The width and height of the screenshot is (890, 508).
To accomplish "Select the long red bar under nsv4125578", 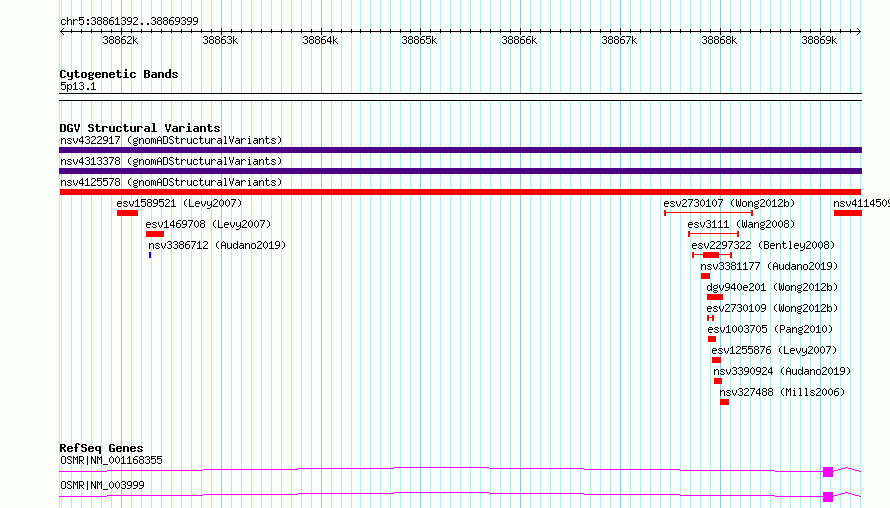I will click(460, 192).
